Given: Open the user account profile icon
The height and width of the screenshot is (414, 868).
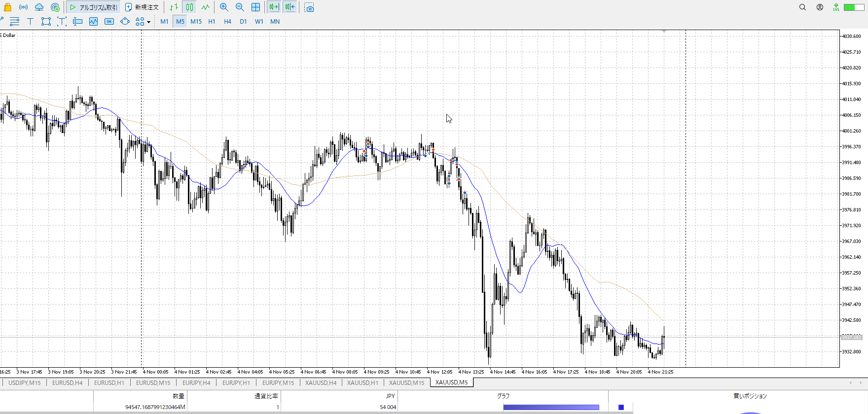Looking at the screenshot, I should [820, 7].
